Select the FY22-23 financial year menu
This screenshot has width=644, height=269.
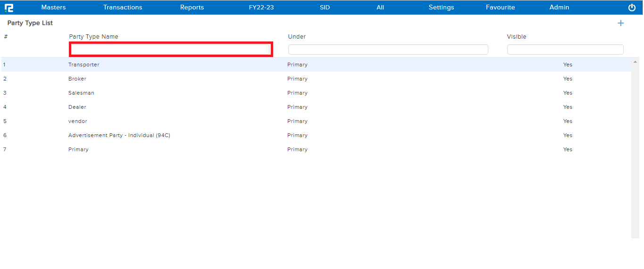click(261, 8)
